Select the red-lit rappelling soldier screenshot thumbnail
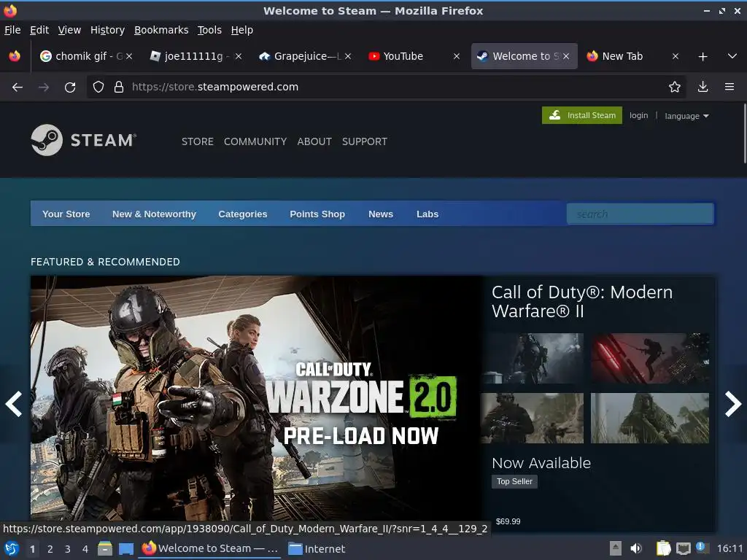 coord(650,358)
